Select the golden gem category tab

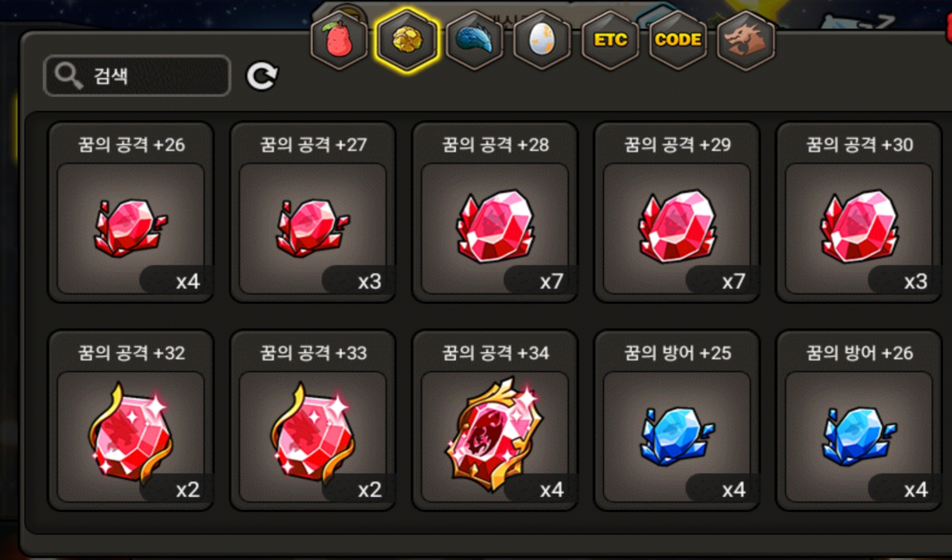click(407, 40)
